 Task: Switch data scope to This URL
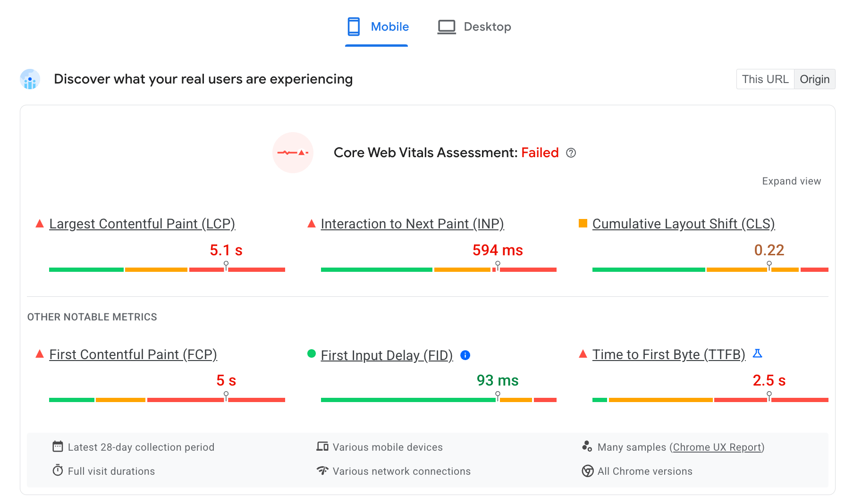tap(765, 79)
